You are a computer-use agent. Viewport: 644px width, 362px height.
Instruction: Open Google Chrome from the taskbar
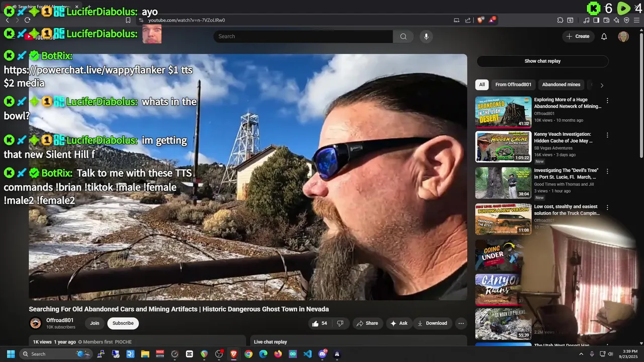click(x=249, y=354)
